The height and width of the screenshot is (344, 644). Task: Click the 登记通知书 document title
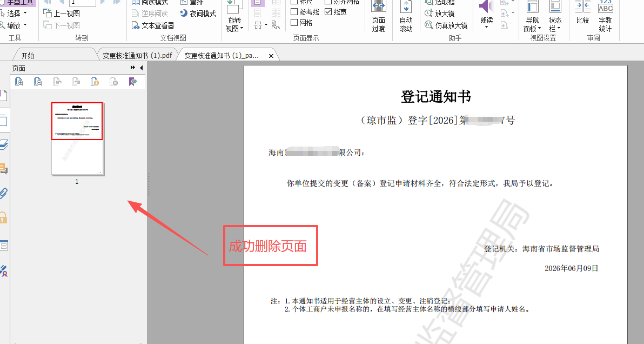click(x=436, y=97)
